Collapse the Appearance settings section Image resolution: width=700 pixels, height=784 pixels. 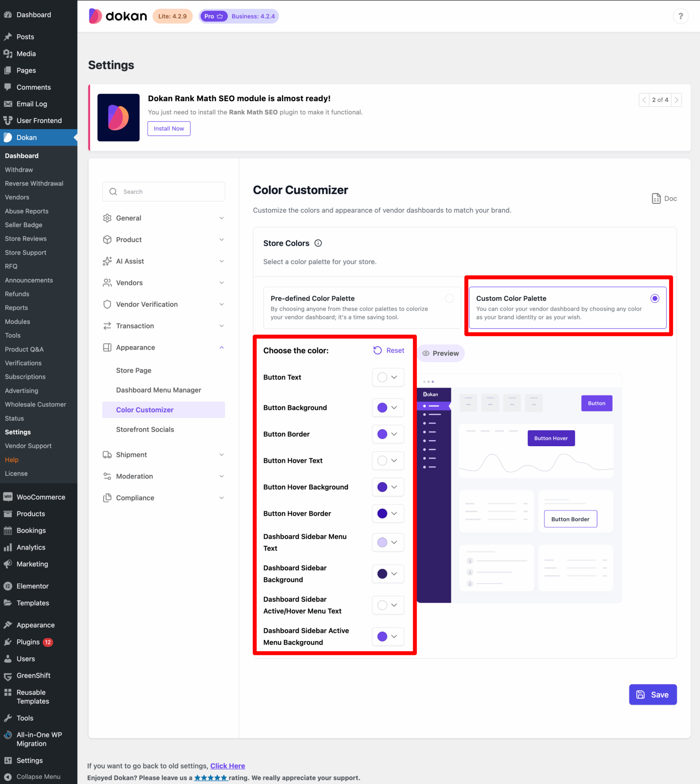pyautogui.click(x=221, y=347)
